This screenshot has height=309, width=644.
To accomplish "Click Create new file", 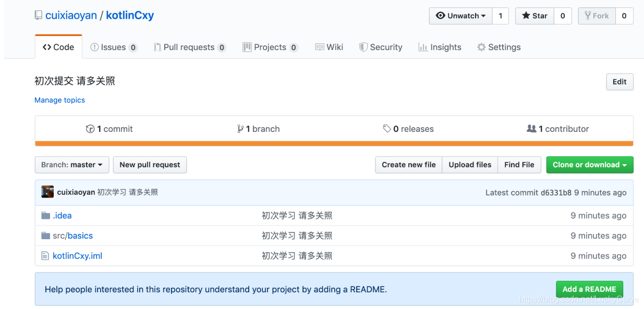I will click(409, 165).
